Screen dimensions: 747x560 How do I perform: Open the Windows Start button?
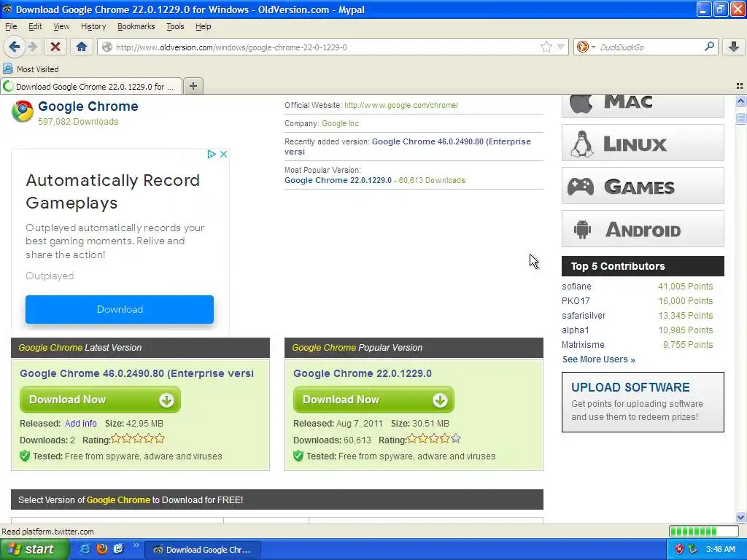point(34,550)
